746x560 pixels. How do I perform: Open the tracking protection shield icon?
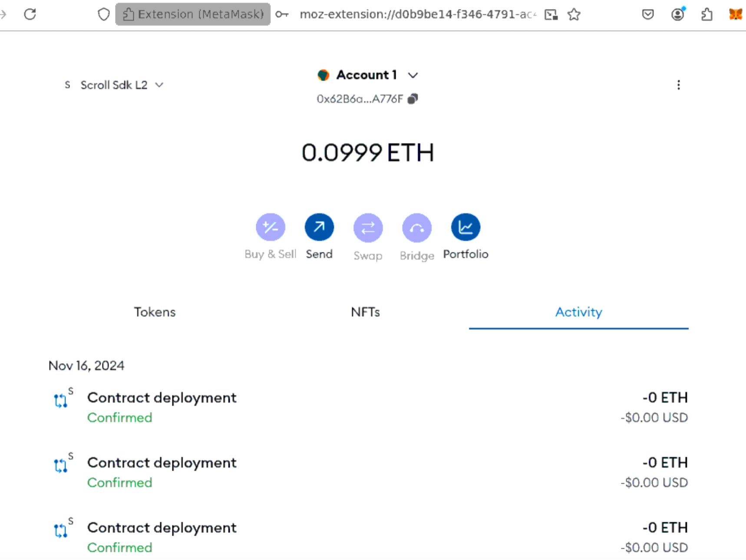(103, 14)
